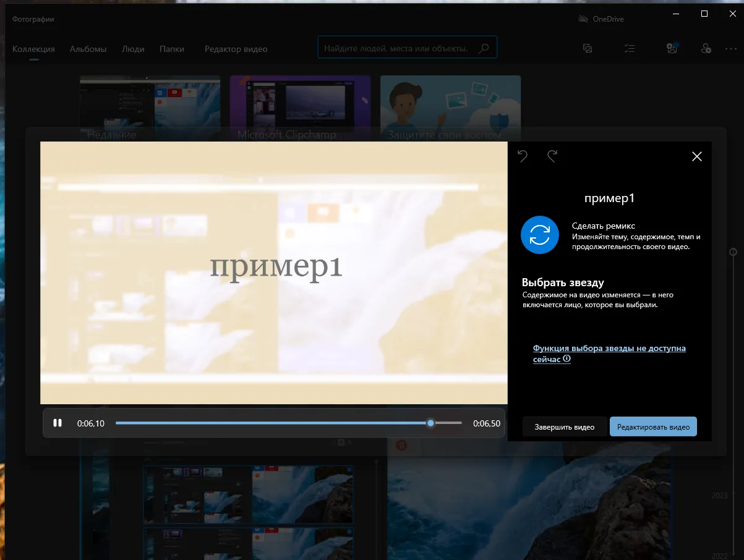744x560 pixels.
Task: Open the See more ellipsis menu
Action: [x=730, y=49]
